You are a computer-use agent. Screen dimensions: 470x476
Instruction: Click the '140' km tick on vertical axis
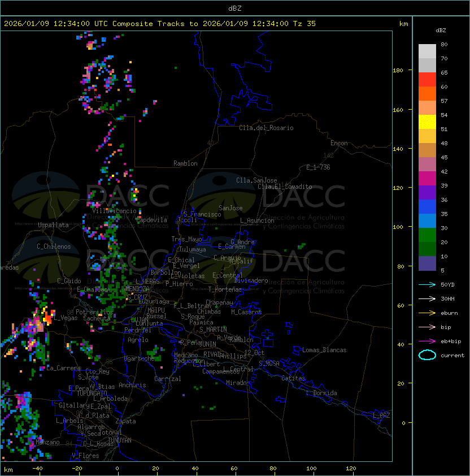(398, 149)
